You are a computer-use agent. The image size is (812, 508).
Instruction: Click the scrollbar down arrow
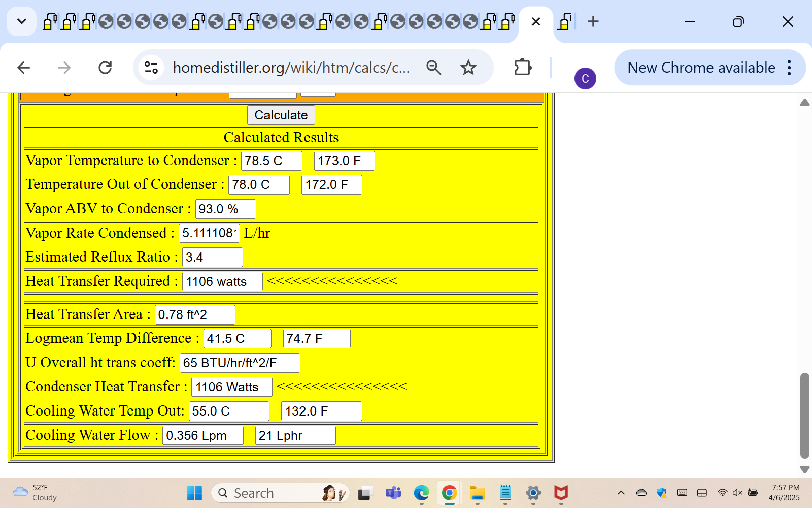tap(804, 469)
